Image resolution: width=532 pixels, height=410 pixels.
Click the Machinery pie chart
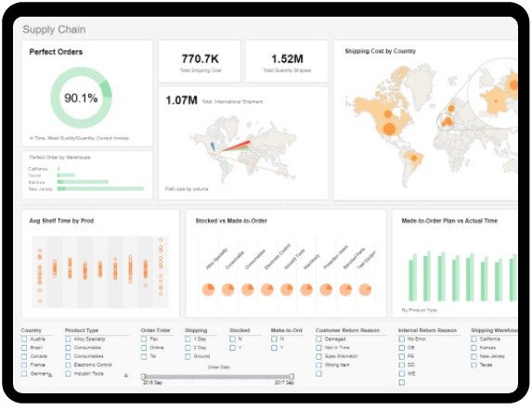[306, 289]
